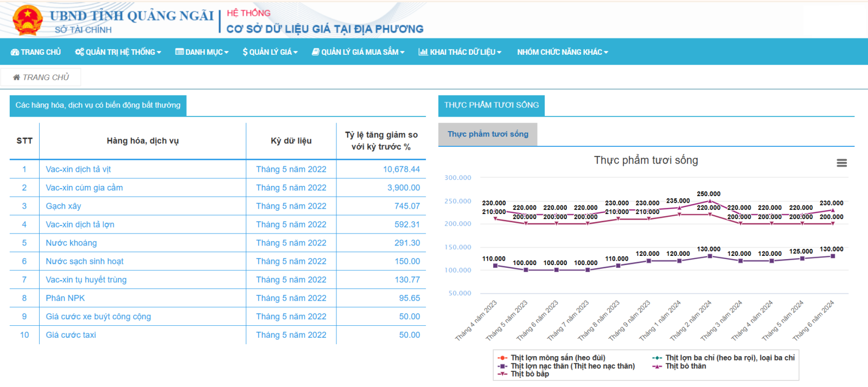The width and height of the screenshot is (868, 387).
Task: Expand the QUẢN LÝ GIÁ dropdown menu
Action: [270, 52]
